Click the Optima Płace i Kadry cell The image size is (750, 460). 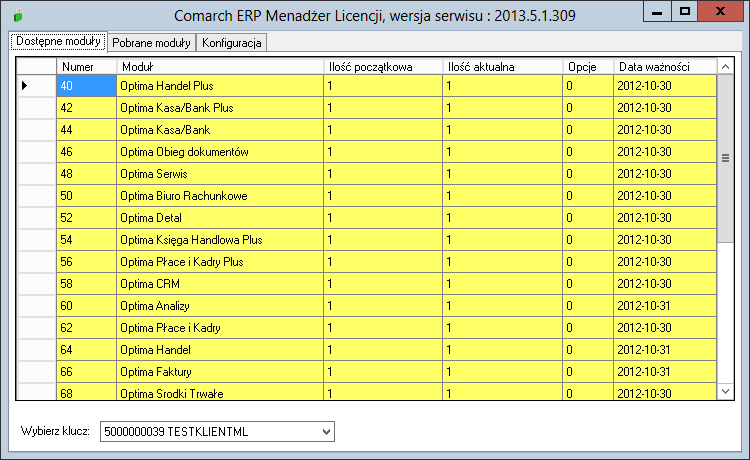tap(220, 328)
